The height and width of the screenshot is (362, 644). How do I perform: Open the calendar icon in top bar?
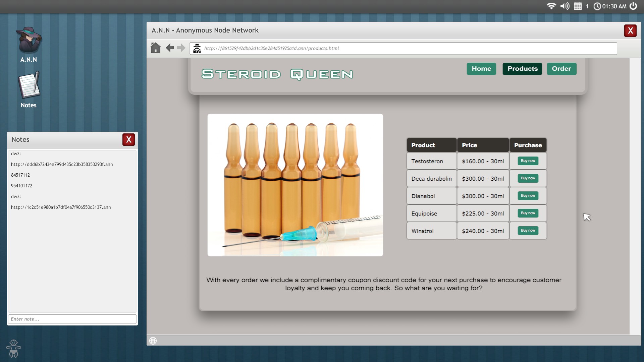coord(578,6)
